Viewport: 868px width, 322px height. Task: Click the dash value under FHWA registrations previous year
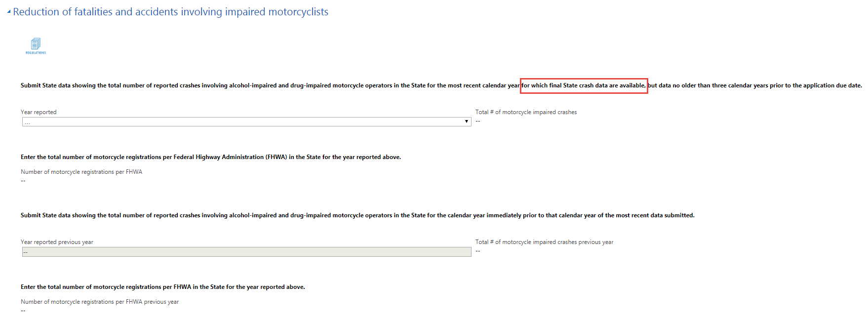(23, 311)
